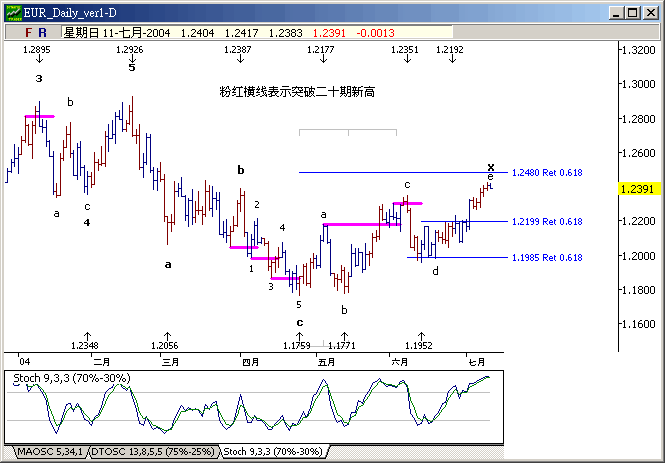
Task: Click the 1.1759 swing low label
Action: (297, 346)
